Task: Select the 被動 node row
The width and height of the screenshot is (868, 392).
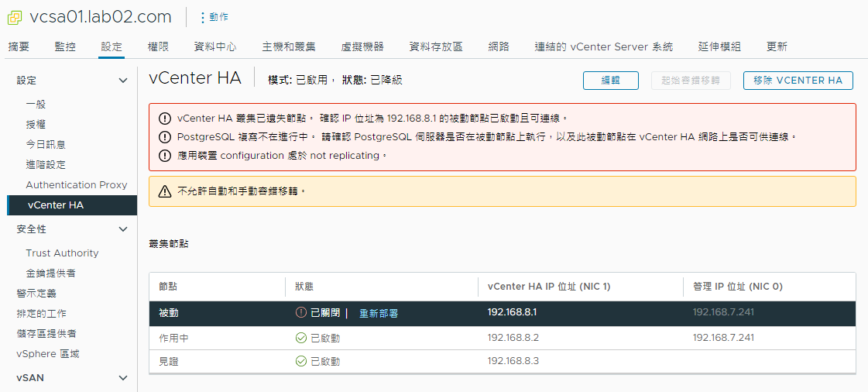Action: pos(503,313)
